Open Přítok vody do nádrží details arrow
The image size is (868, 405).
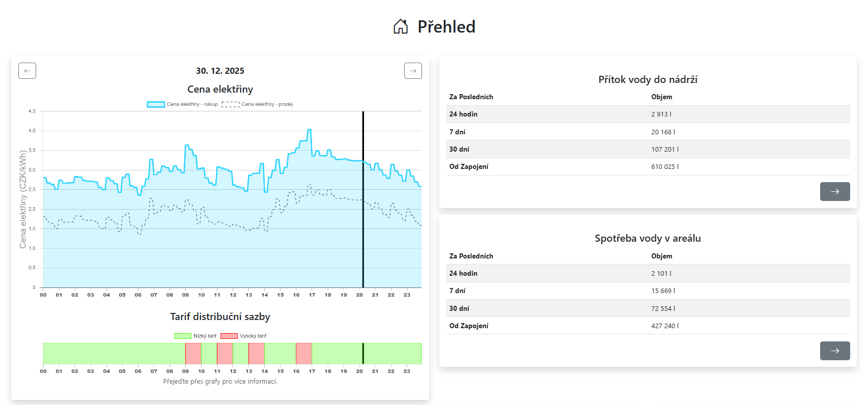(834, 191)
